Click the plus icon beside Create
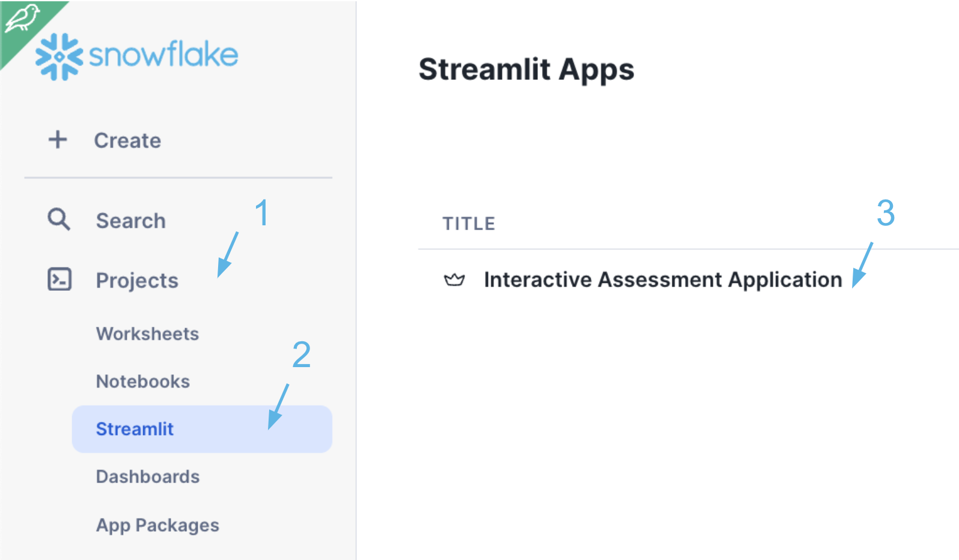The width and height of the screenshot is (959, 560). [58, 139]
